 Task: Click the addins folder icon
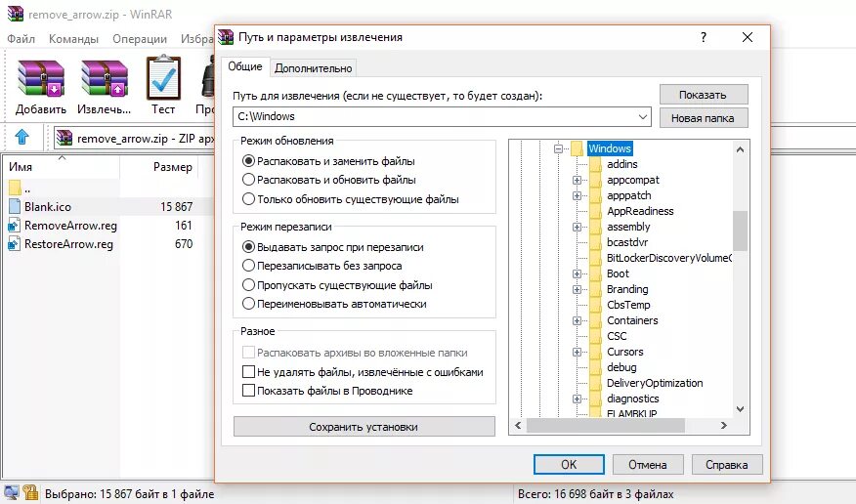click(x=596, y=164)
